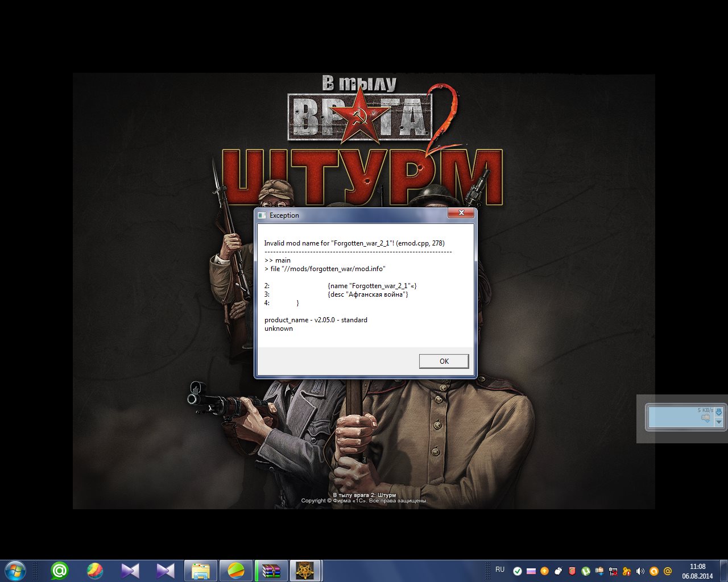Click the Show Desktop strip

(724, 571)
